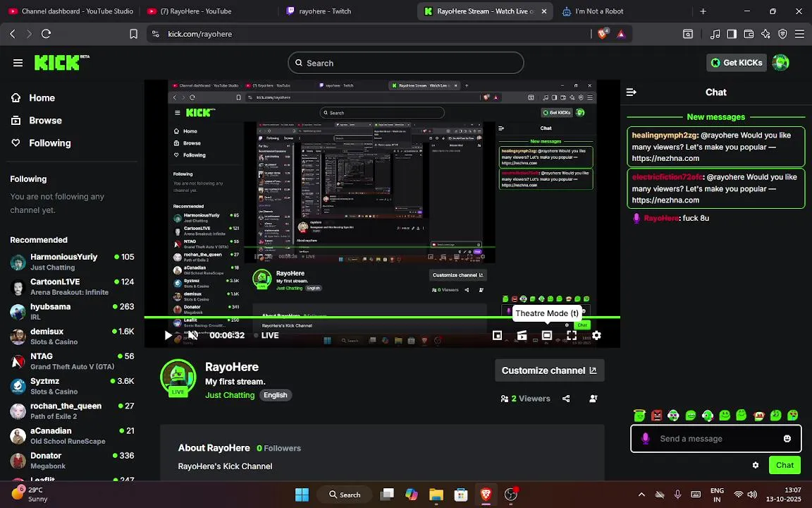Screen dimensions: 812x508
Task: Open Following in sidebar
Action: pos(42,143)
